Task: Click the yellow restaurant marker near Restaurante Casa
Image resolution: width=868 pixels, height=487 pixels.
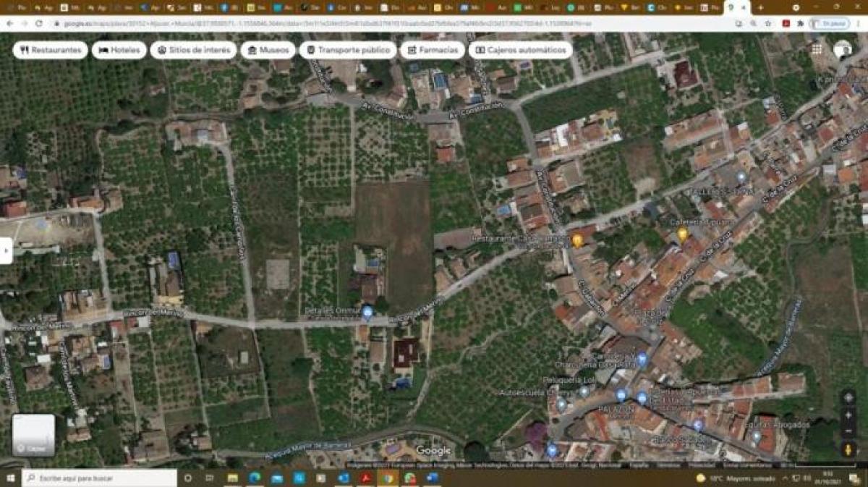Action: point(575,239)
